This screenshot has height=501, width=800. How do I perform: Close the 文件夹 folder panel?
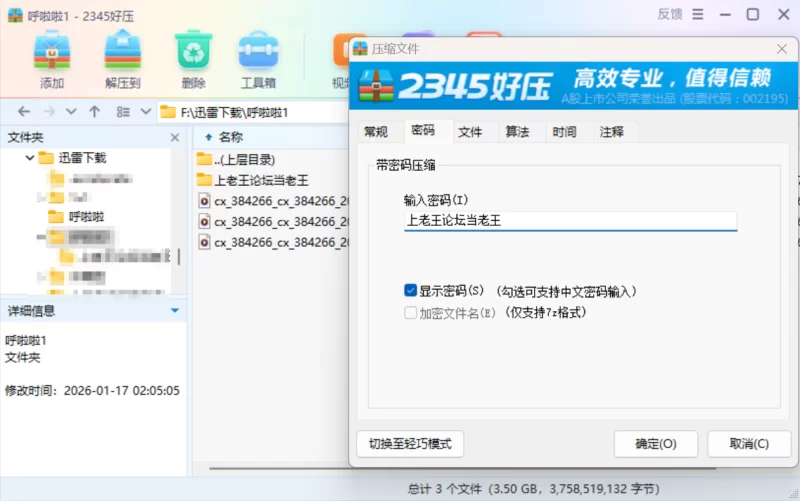click(174, 137)
